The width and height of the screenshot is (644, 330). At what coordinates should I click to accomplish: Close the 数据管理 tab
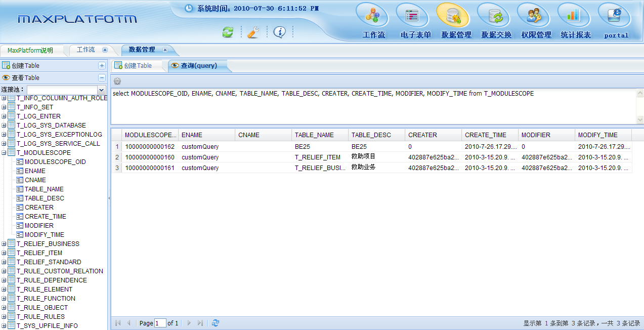pos(165,50)
